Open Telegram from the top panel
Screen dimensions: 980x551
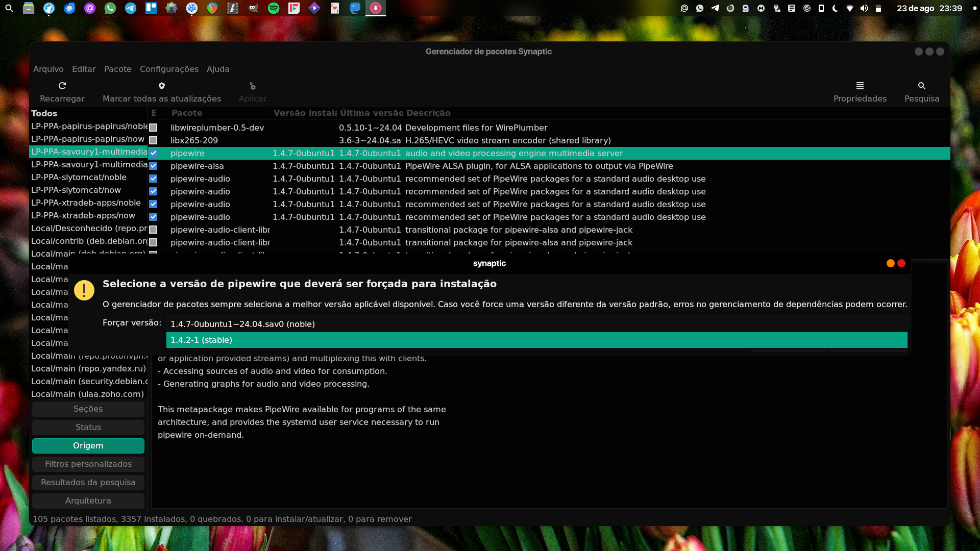131,8
